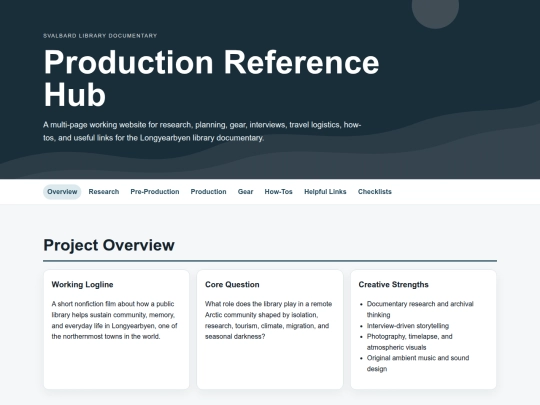Image resolution: width=540 pixels, height=405 pixels.
Task: Click 'Photography, timelapse, and atmospheric visuals' bullet
Action: (x=409, y=342)
